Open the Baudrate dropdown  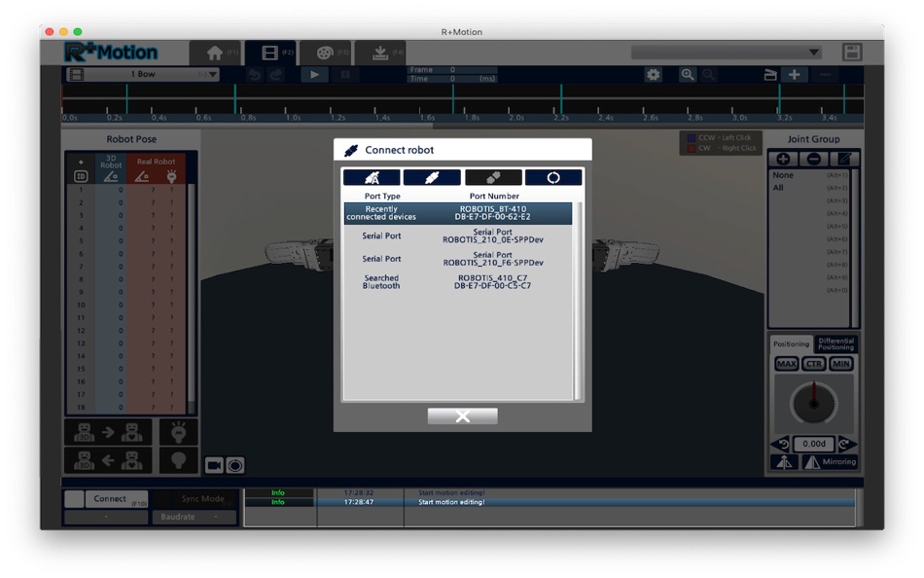coord(195,517)
